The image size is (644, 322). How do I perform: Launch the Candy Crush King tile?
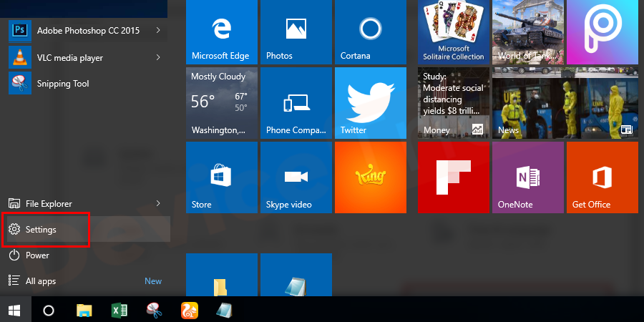point(370,177)
